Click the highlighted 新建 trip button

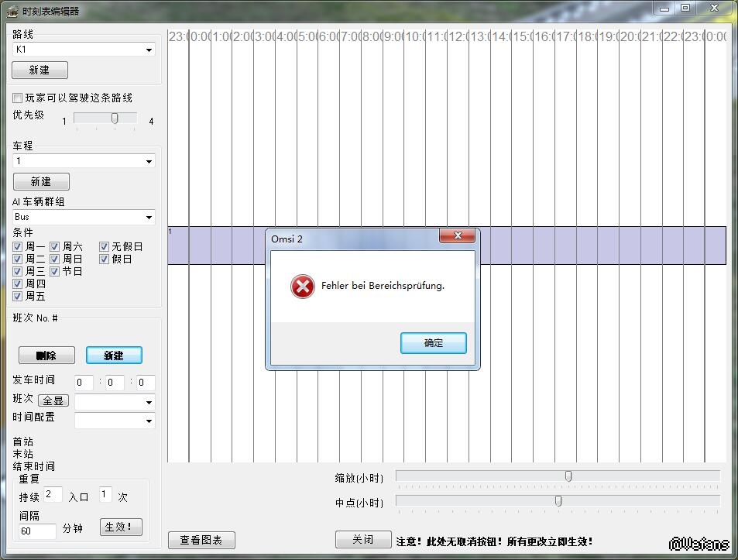tap(114, 356)
